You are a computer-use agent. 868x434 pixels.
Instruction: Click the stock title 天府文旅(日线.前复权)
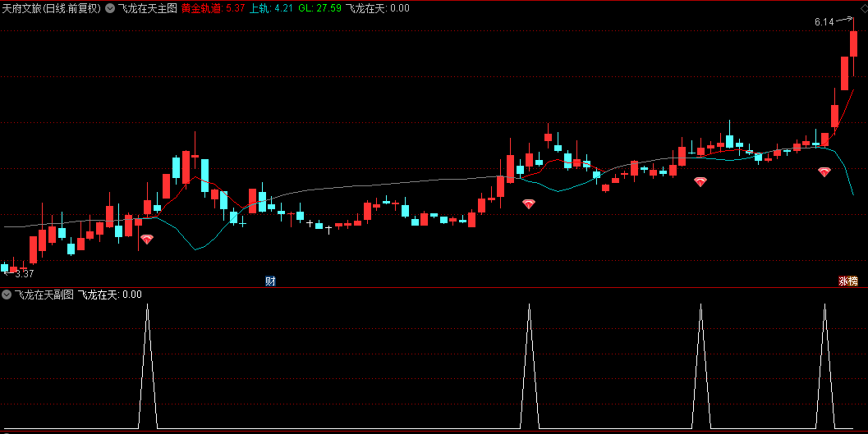tap(52, 8)
